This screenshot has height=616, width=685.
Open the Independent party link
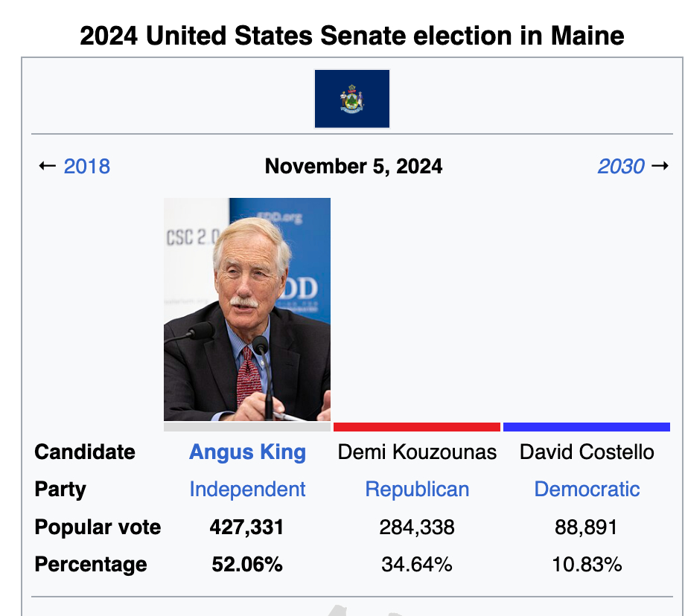[247, 490]
